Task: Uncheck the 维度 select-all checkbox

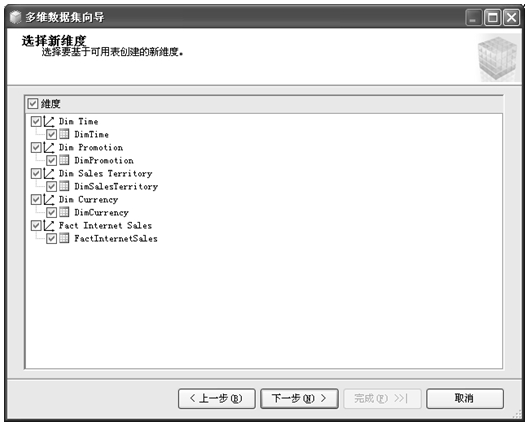Action: pos(32,103)
